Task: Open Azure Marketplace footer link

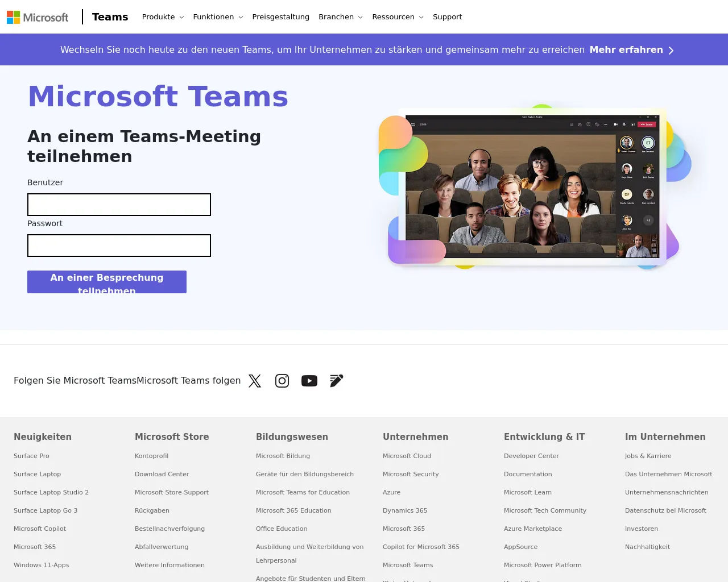Action: coord(533,529)
